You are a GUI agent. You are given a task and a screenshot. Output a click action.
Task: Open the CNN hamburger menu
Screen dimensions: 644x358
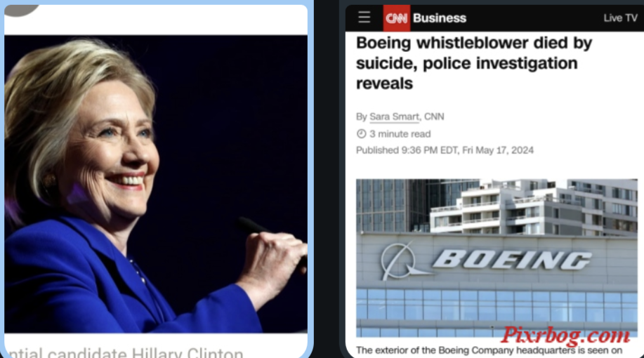pyautogui.click(x=364, y=18)
